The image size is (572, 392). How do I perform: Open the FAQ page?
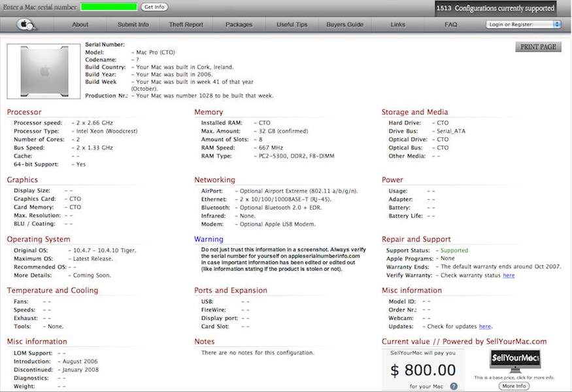click(x=451, y=24)
